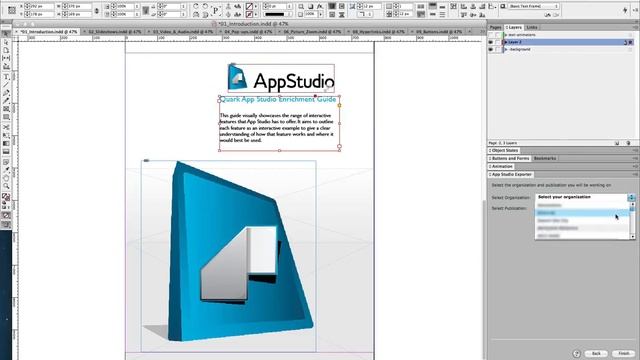Viewport: 640px width, 360px height.
Task: Select the Line tool
Action: click(6, 84)
